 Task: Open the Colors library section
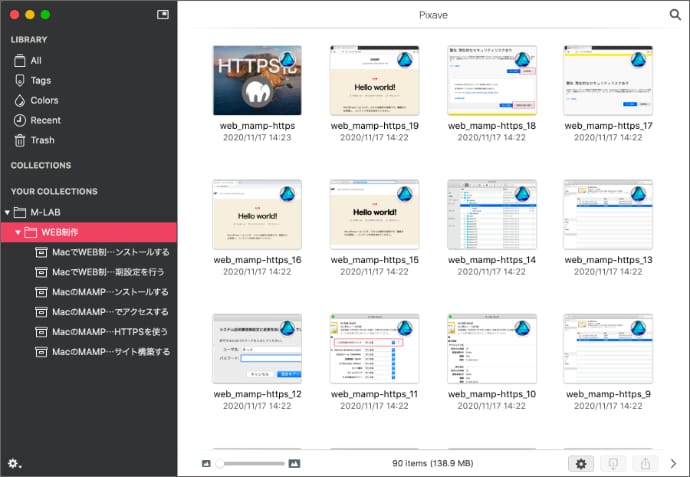44,100
